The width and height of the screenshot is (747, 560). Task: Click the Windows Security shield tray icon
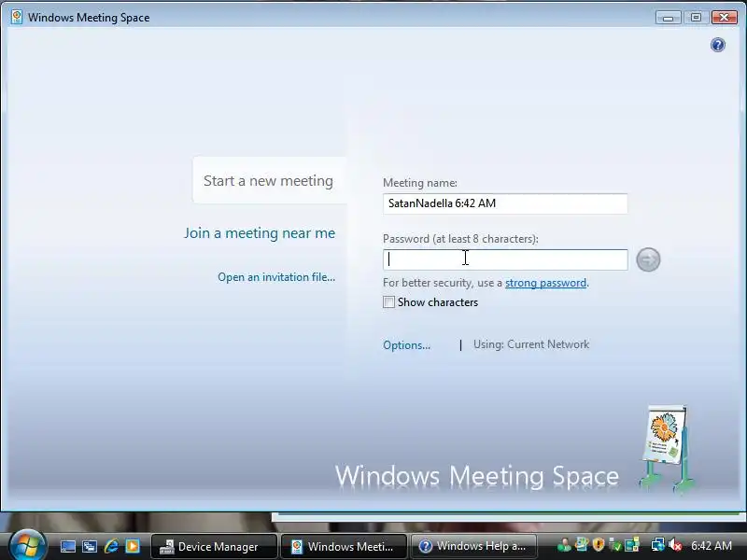tap(599, 545)
